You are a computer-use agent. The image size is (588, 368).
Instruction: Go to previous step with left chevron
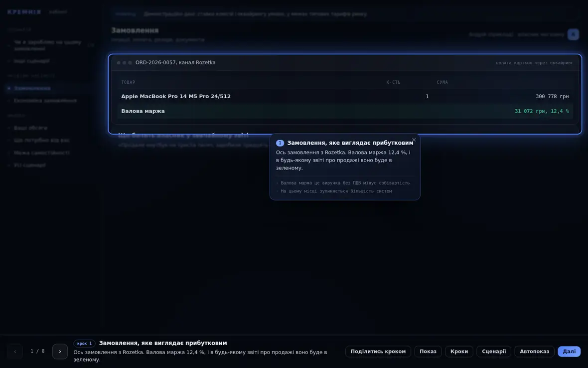[15, 352]
